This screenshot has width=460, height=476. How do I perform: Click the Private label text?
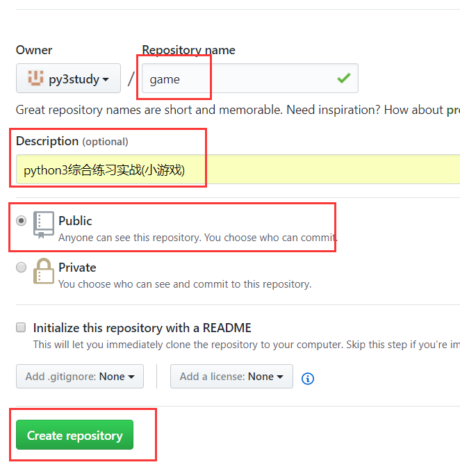[77, 268]
